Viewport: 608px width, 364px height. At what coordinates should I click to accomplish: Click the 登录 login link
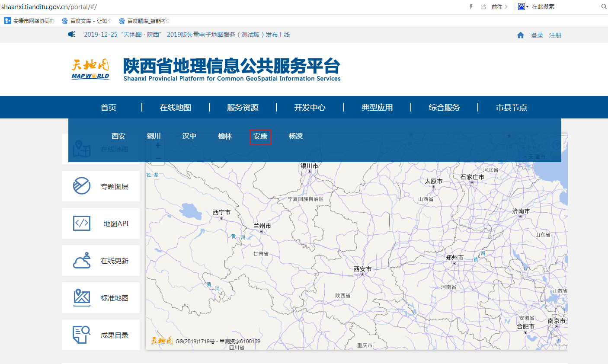click(x=537, y=35)
